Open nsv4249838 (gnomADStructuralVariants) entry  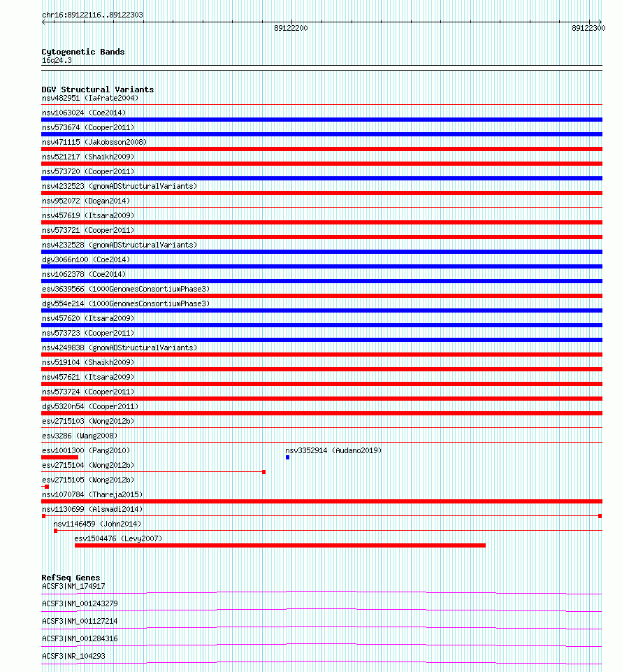coord(120,348)
